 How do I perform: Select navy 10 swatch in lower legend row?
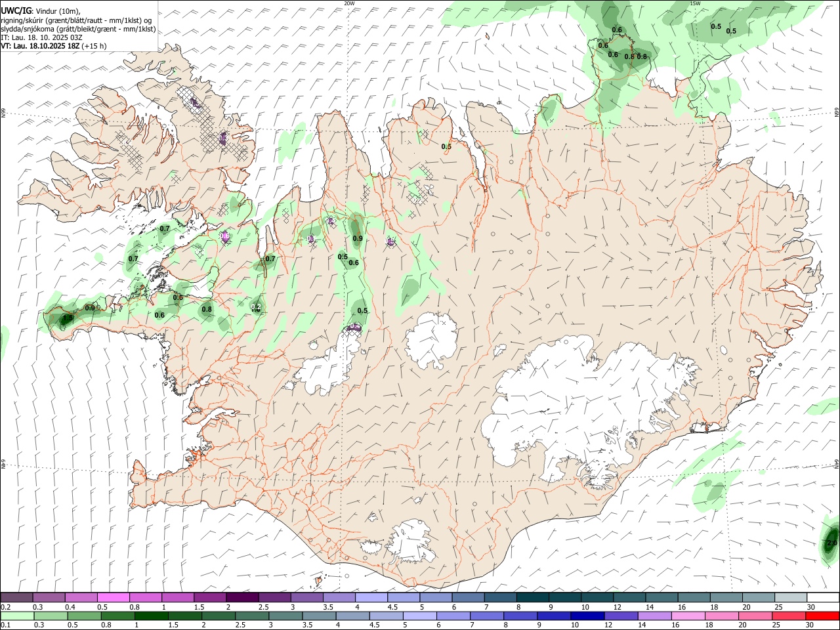587,616
